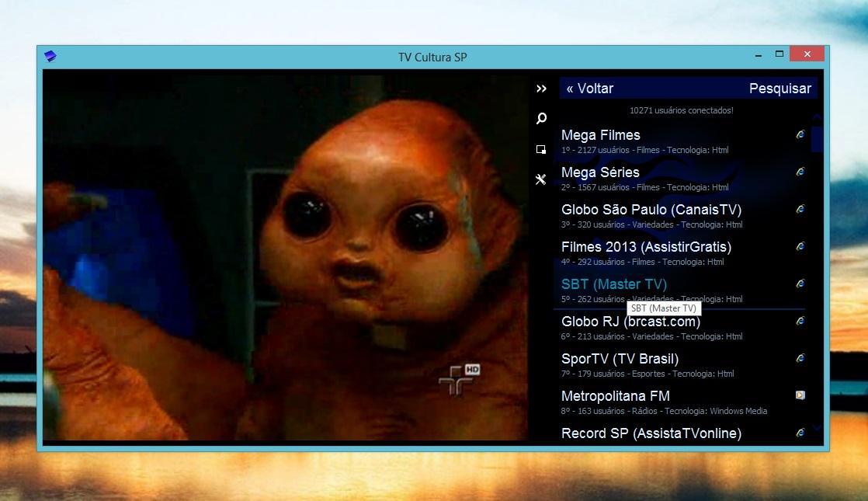Click Html icon beside Record SP
This screenshot has height=501, width=868.
click(800, 433)
